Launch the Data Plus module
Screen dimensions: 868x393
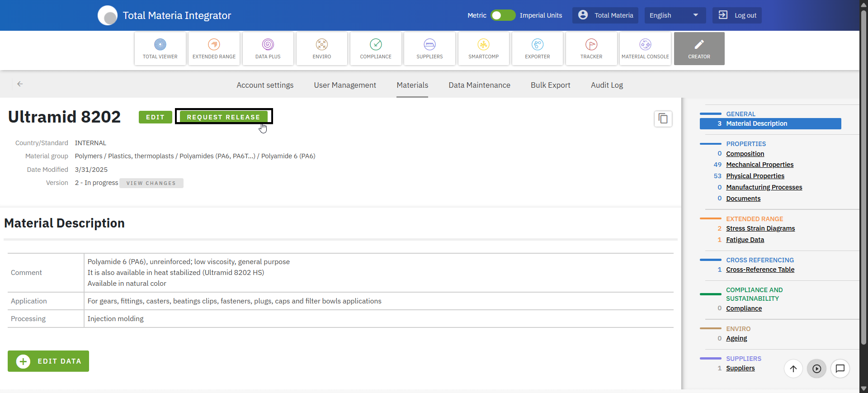tap(268, 48)
